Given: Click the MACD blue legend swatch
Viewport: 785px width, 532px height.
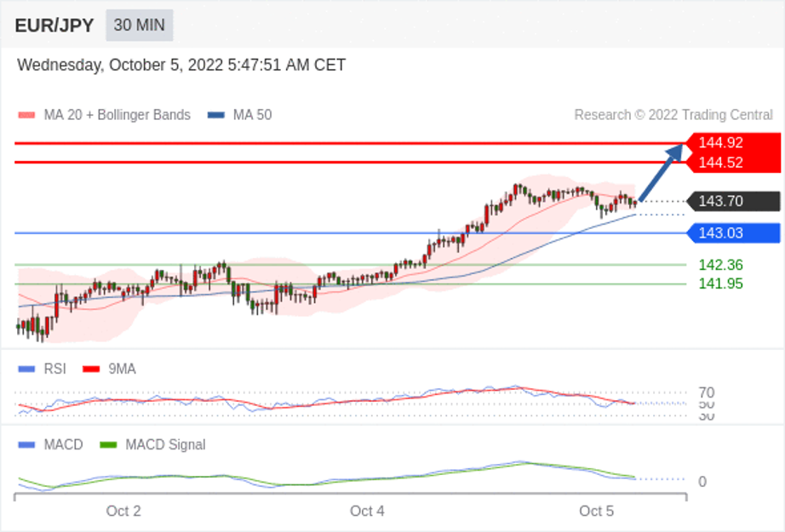Looking at the screenshot, I should click(x=26, y=445).
